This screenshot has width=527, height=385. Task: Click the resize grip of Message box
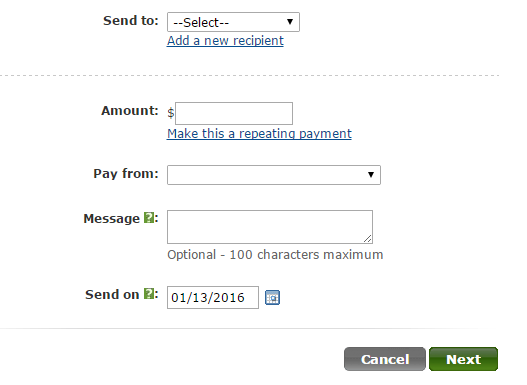click(x=367, y=239)
